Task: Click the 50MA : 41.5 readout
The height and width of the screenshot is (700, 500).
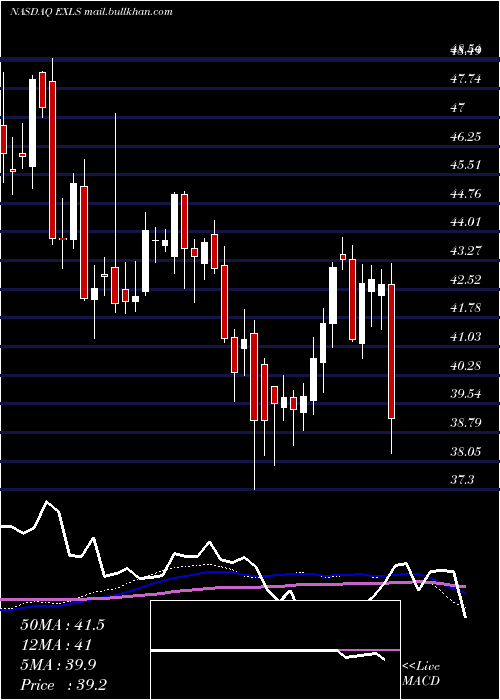Action: tap(62, 625)
